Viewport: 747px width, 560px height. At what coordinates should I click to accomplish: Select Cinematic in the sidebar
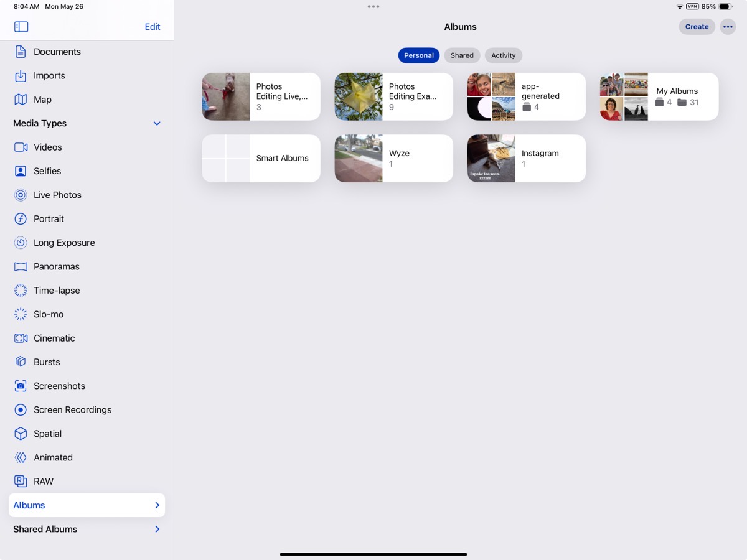click(x=54, y=338)
